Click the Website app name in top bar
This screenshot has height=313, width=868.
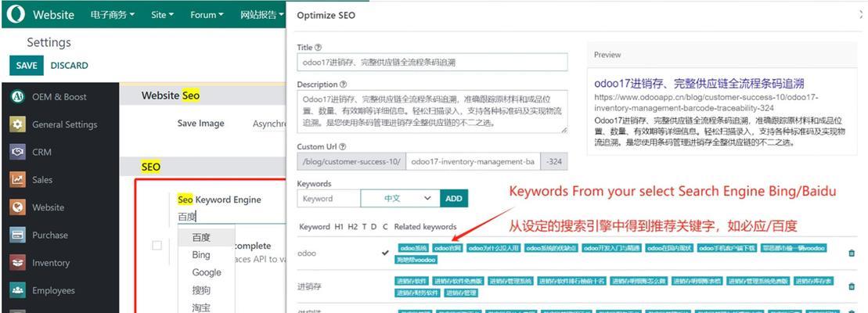(54, 15)
